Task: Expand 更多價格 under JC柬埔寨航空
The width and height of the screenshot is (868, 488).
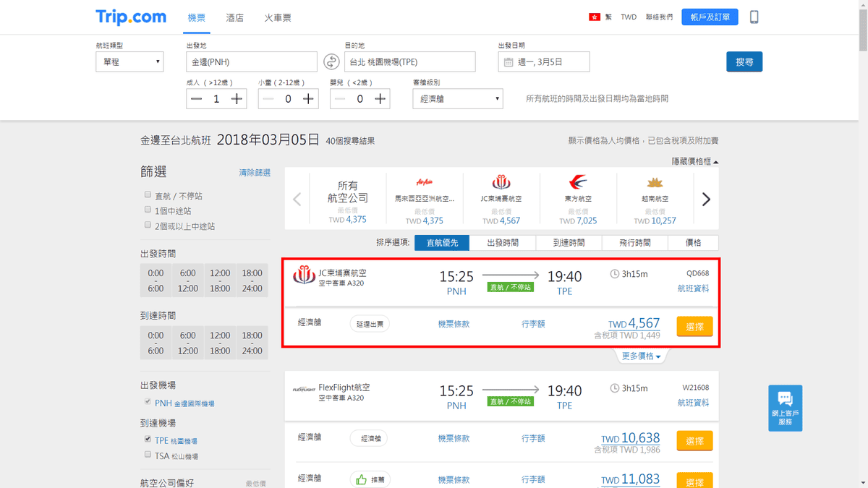Action: tap(641, 356)
